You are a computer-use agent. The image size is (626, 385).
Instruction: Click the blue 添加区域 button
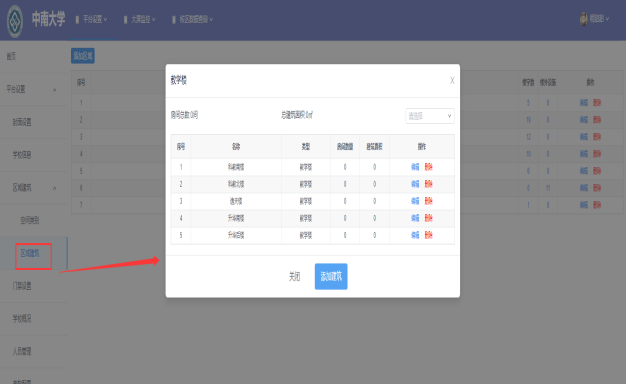pyautogui.click(x=83, y=56)
